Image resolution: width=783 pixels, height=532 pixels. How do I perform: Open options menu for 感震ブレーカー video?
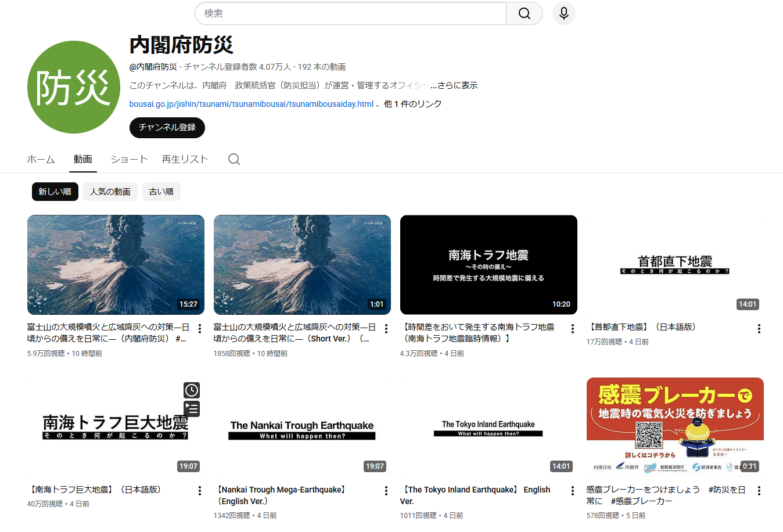point(759,491)
